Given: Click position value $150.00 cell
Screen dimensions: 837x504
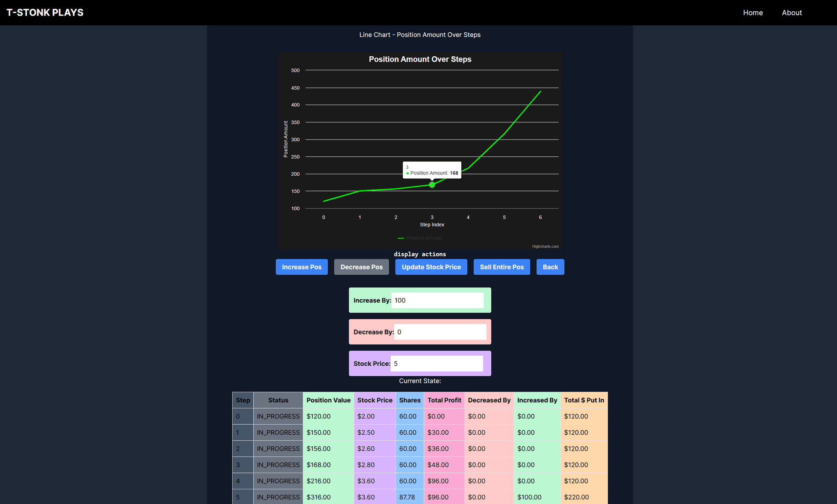Looking at the screenshot, I should [x=328, y=432].
